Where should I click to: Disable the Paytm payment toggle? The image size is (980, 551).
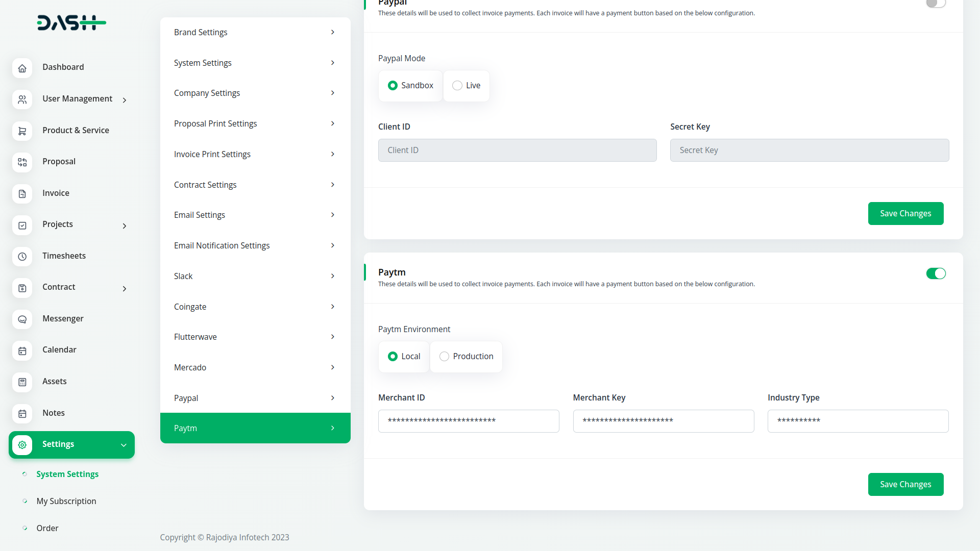936,274
